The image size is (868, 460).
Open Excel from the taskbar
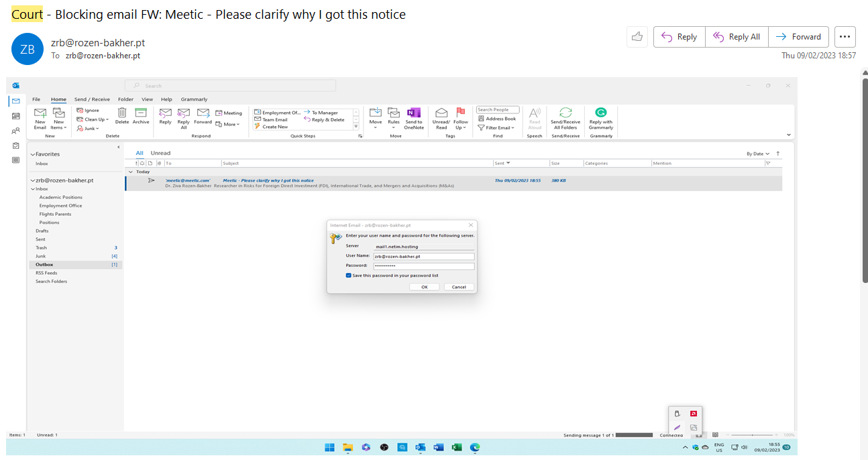(457, 447)
